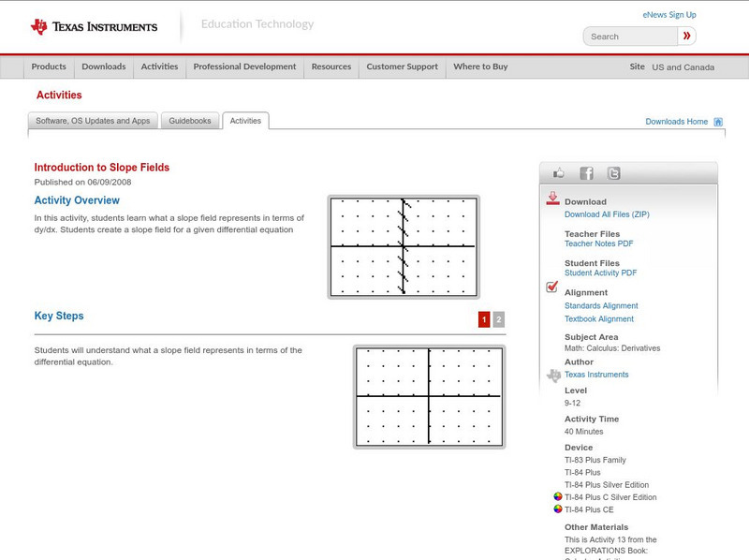Download All Files (ZIP)
The height and width of the screenshot is (560, 749).
pyautogui.click(x=607, y=214)
